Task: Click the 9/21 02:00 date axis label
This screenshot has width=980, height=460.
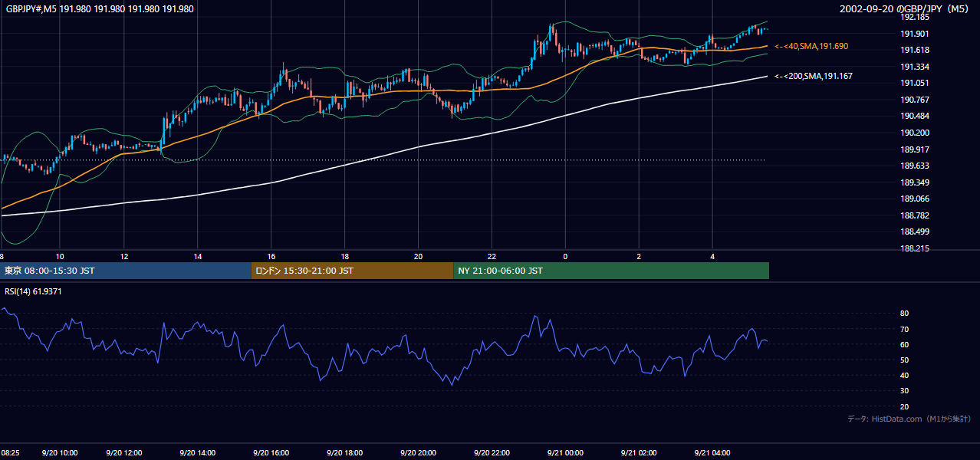Action: (x=639, y=453)
